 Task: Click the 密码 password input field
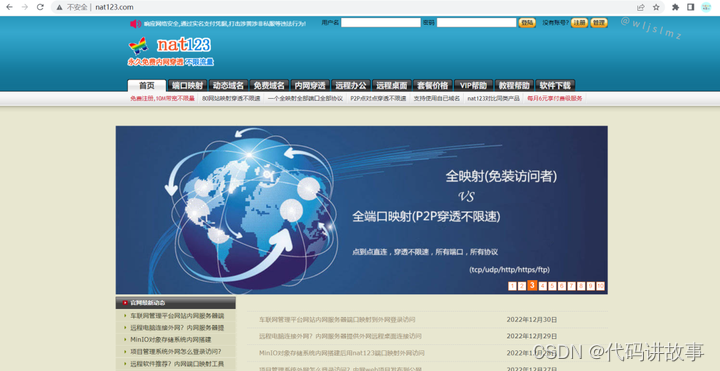tap(476, 22)
